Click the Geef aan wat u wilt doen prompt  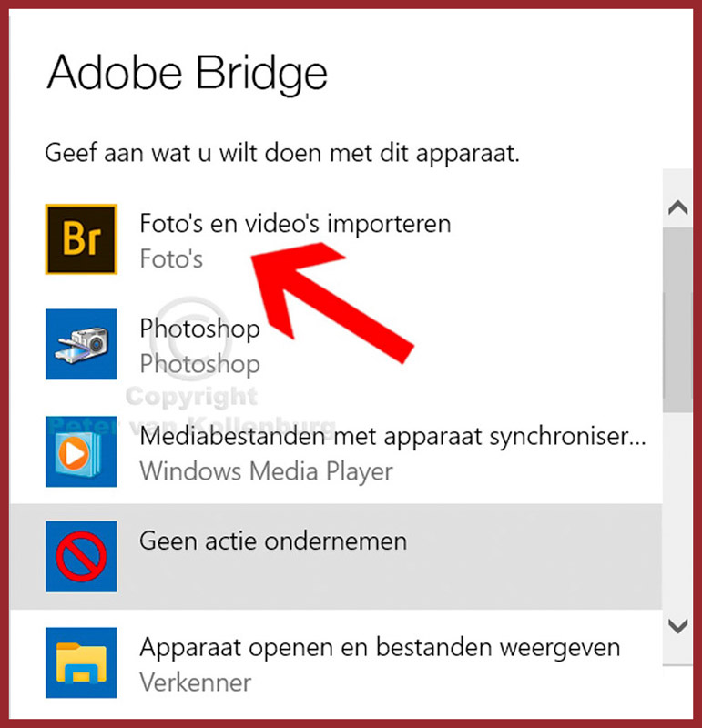coord(282,153)
